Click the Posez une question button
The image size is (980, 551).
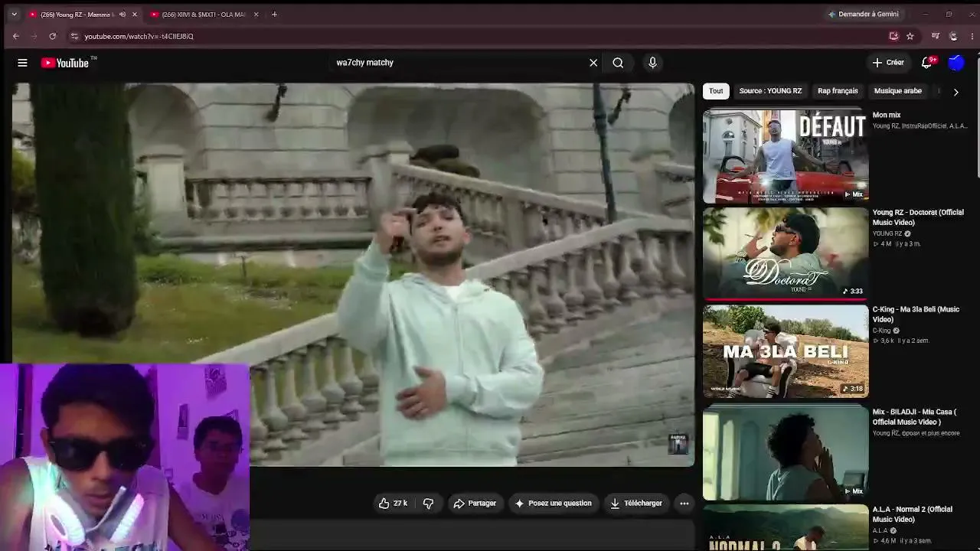pyautogui.click(x=554, y=504)
